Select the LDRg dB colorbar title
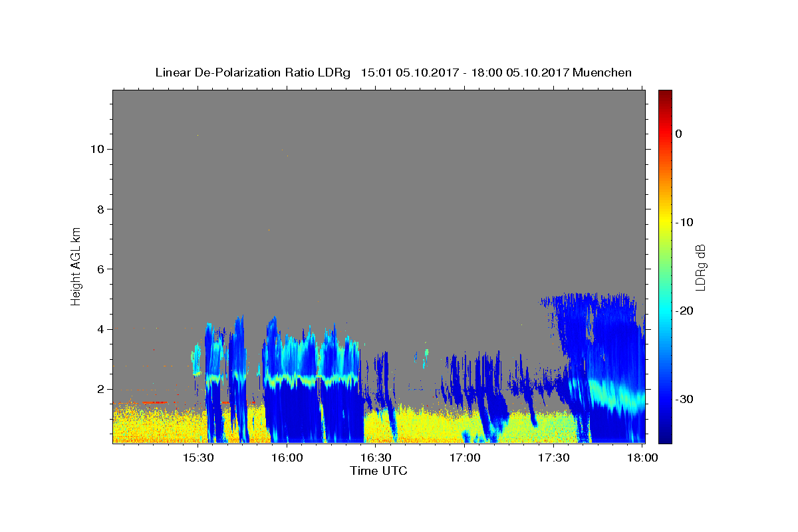This screenshot has width=798, height=532. [x=700, y=267]
